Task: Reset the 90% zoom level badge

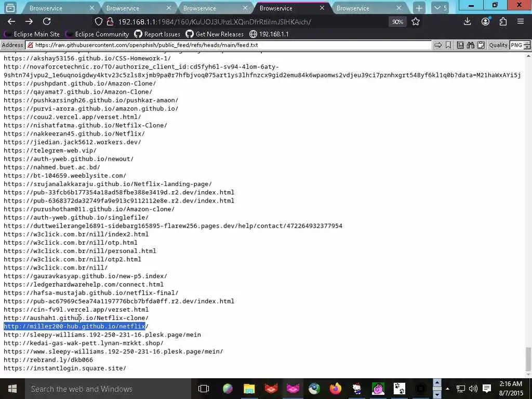Action: tap(397, 22)
